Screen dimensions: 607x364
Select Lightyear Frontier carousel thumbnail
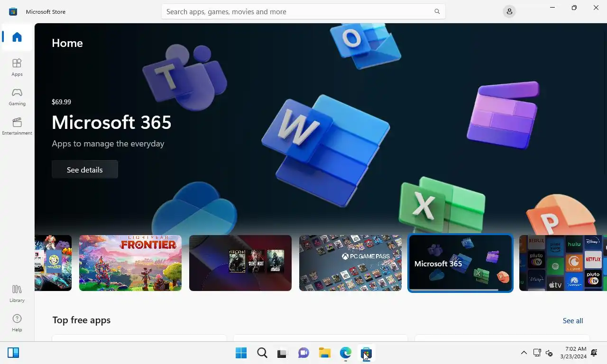(130, 263)
